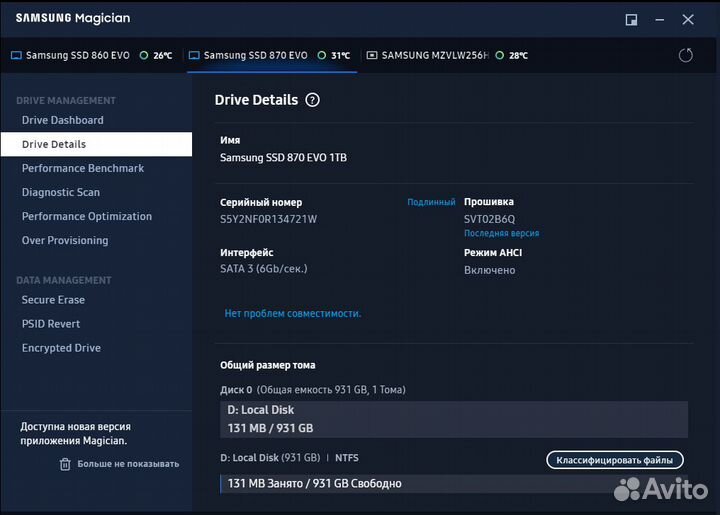Click firmware version SVT02B6Q
Viewport: 720px width, 515px height.
(x=489, y=219)
